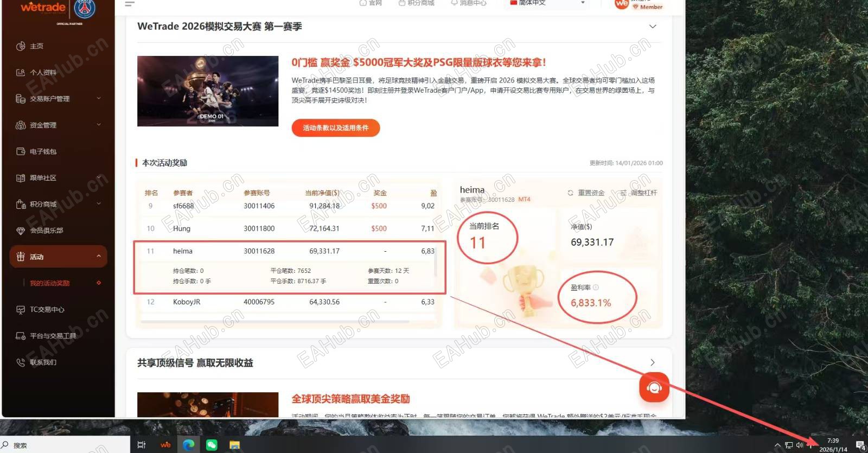
Task: Click the 会员俱乐部 diamond icon
Action: point(21,231)
